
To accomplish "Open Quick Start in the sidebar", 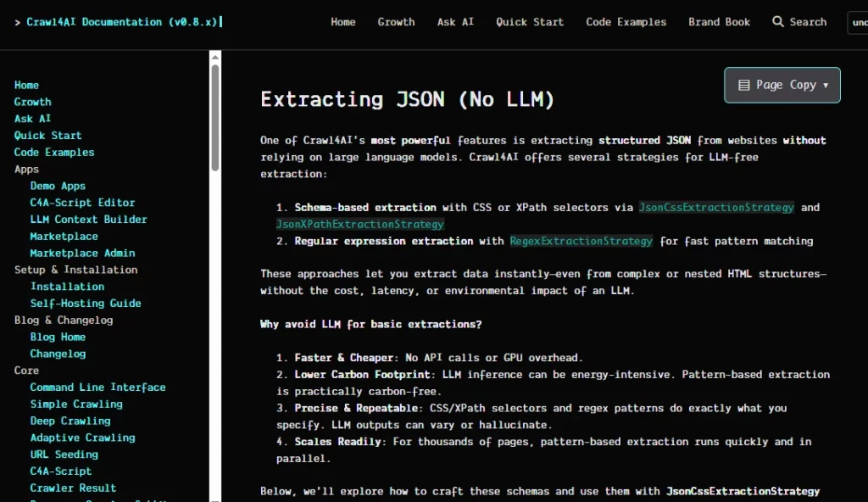I will pyautogui.click(x=48, y=135).
